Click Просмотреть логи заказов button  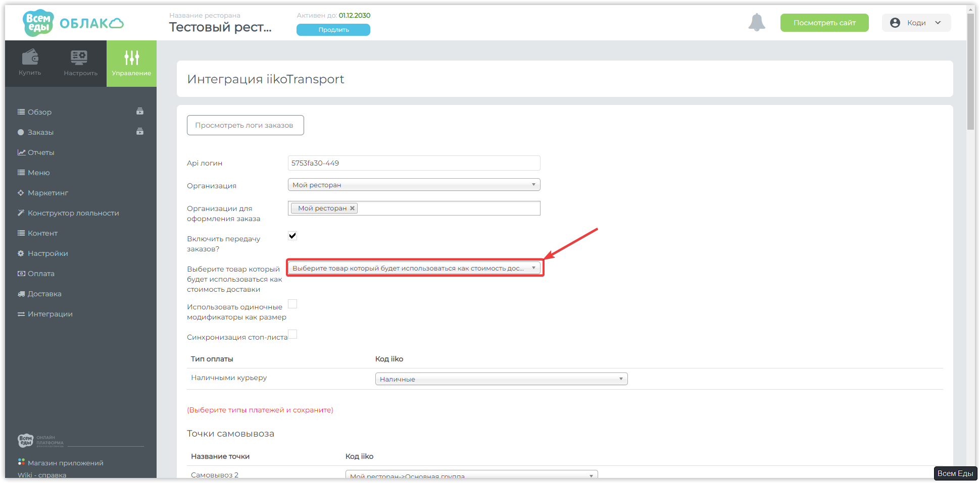pos(246,125)
